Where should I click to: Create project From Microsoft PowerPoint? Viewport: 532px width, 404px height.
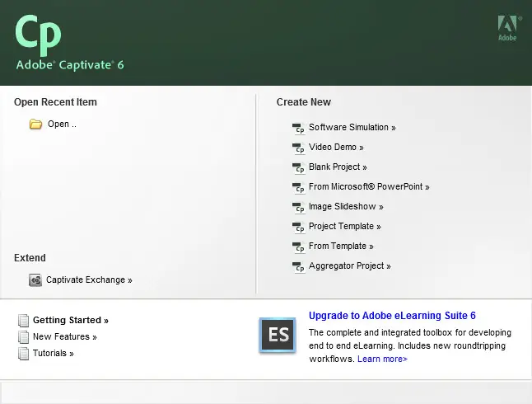[x=369, y=186]
